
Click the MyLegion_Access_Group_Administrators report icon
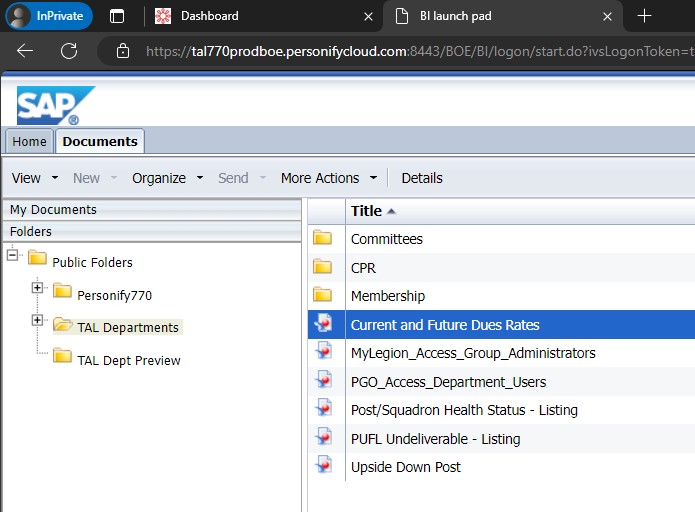click(323, 351)
